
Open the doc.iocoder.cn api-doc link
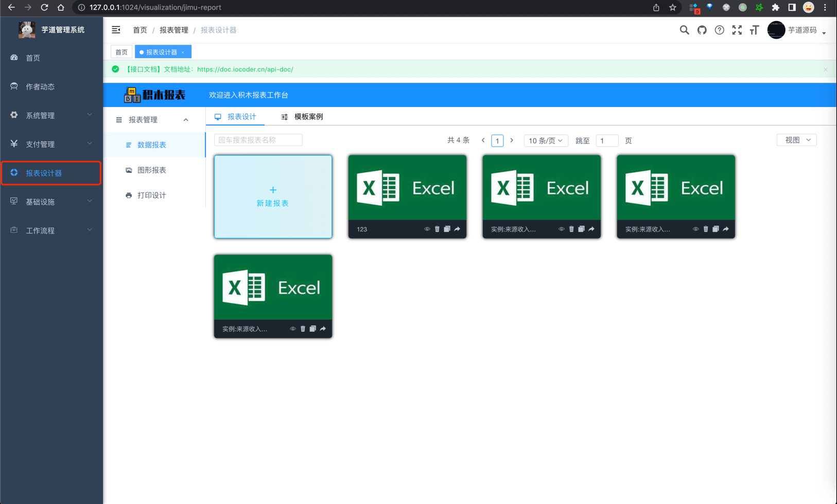[245, 69]
